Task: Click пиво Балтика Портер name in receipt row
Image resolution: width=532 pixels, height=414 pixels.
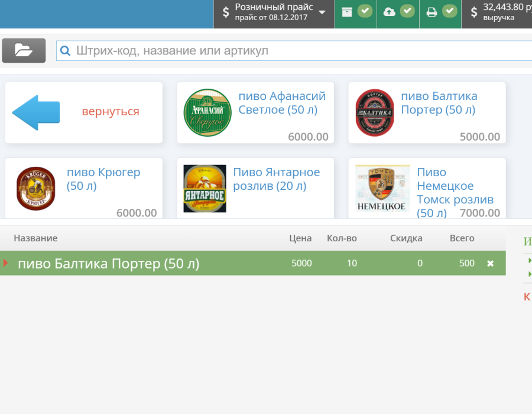Action: (109, 264)
